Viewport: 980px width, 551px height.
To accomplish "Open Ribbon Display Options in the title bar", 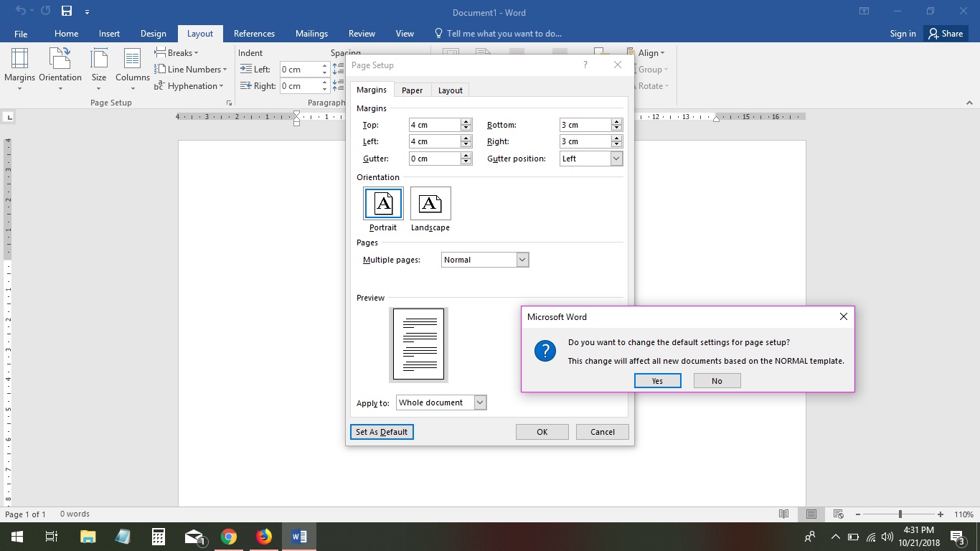I will click(x=864, y=11).
